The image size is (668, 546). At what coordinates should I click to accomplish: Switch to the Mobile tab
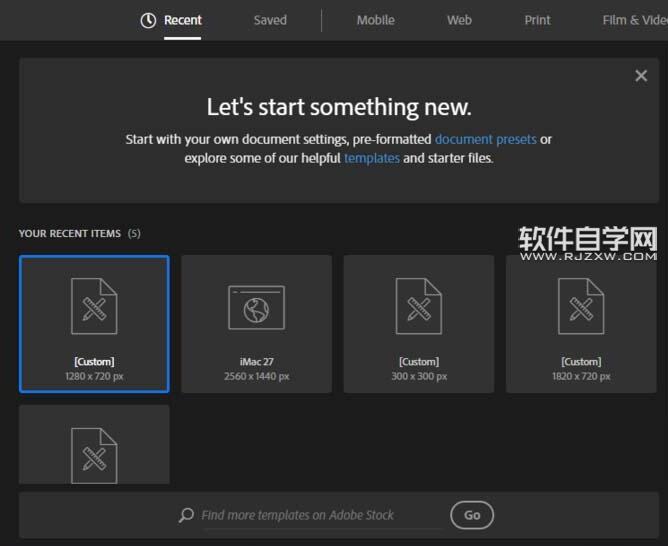[376, 20]
